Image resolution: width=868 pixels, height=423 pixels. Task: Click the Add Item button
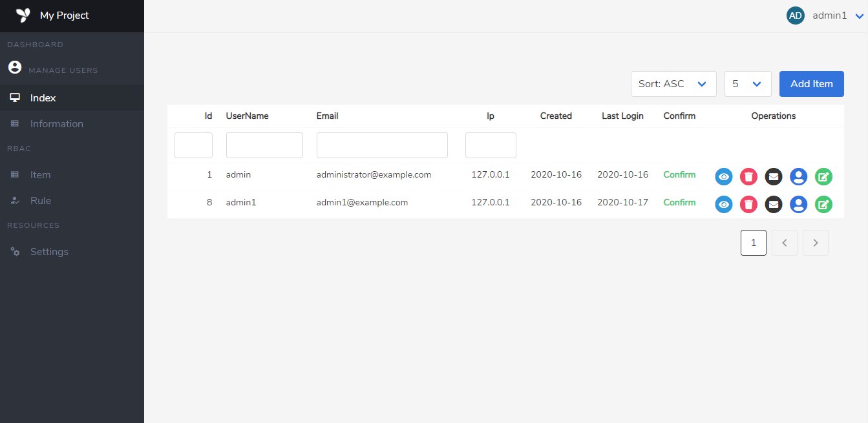(x=812, y=84)
